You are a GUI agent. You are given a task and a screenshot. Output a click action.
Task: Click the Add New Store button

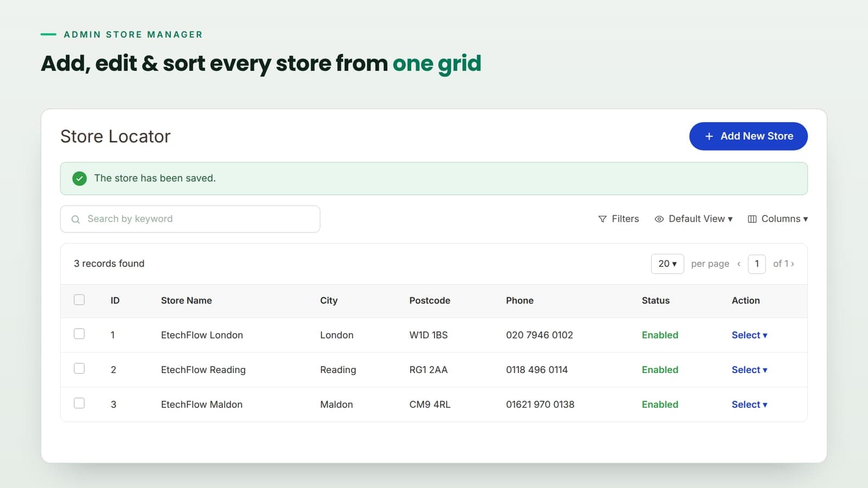(x=748, y=136)
